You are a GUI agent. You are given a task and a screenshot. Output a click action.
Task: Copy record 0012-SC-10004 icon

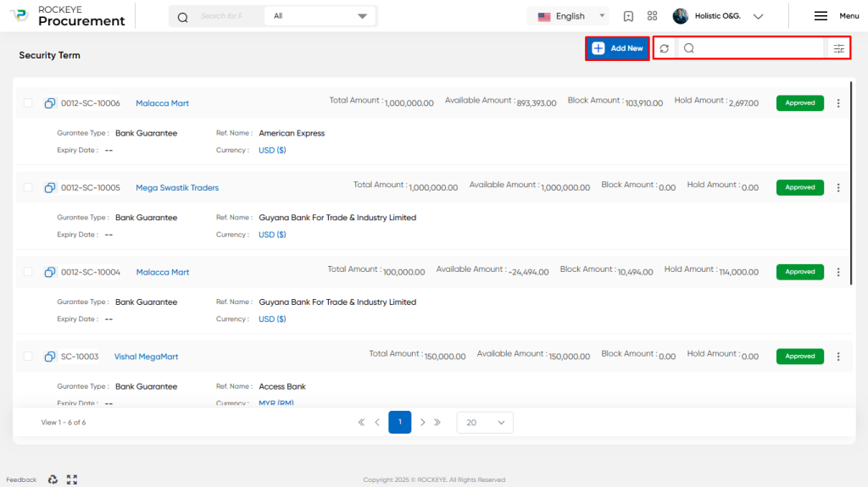pos(50,272)
